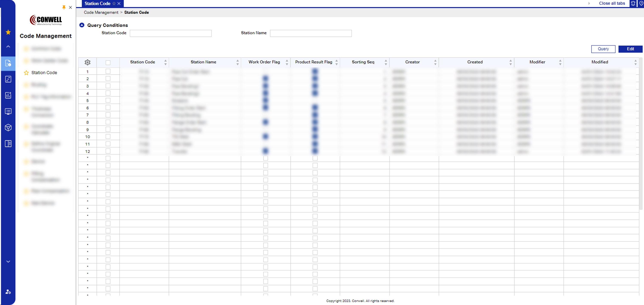This screenshot has width=644, height=305.
Task: Click the table settings gear icon
Action: tap(88, 62)
